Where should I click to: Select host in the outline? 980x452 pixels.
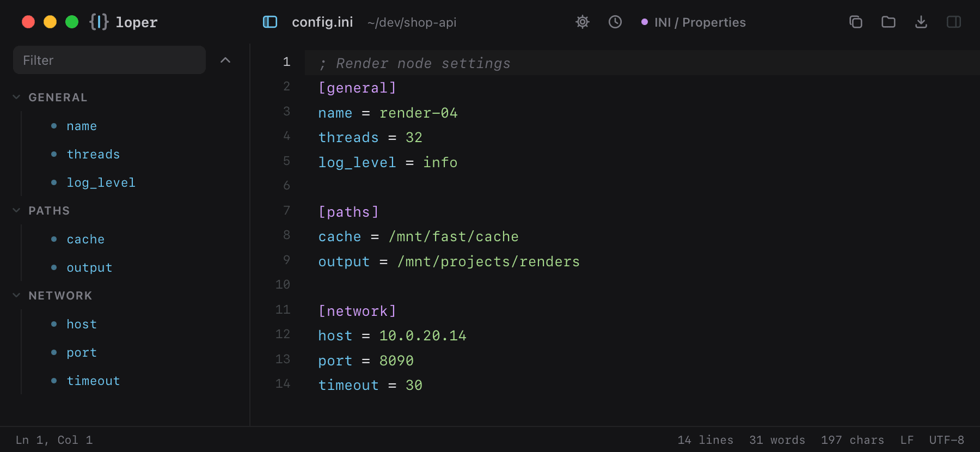[82, 324]
